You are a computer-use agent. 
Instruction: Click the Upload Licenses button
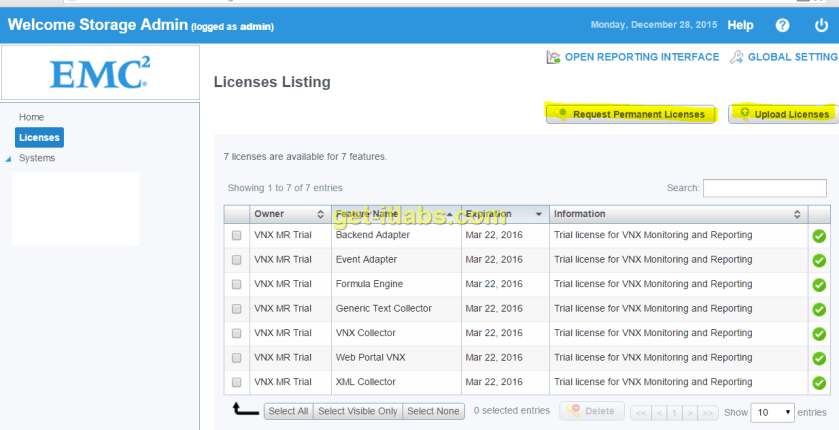click(x=783, y=114)
